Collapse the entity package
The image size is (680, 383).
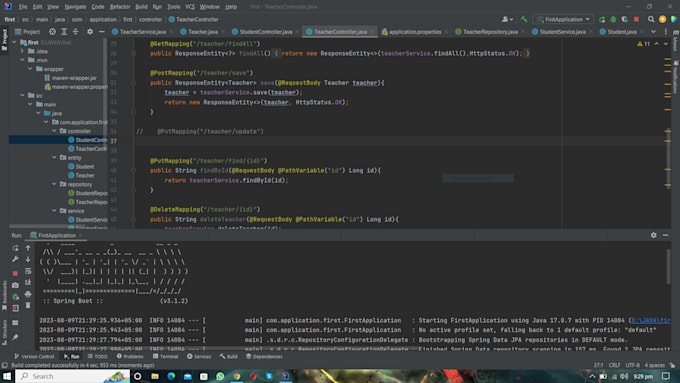(54, 157)
